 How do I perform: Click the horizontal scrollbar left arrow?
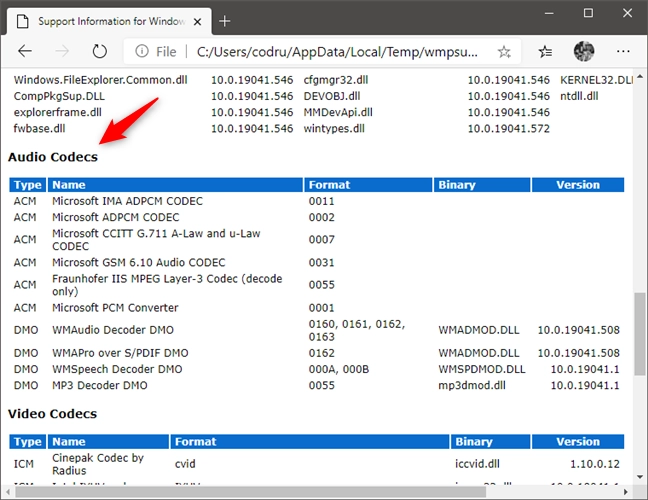tap(8, 492)
